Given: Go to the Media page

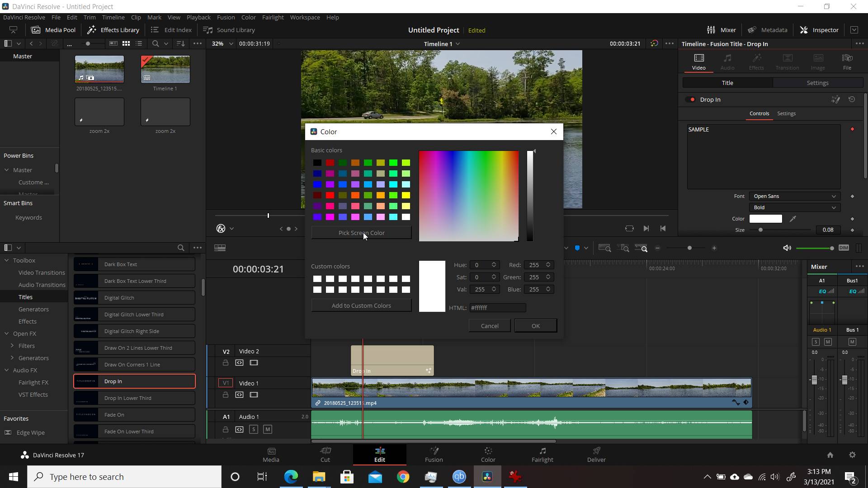Looking at the screenshot, I should pos(271,455).
